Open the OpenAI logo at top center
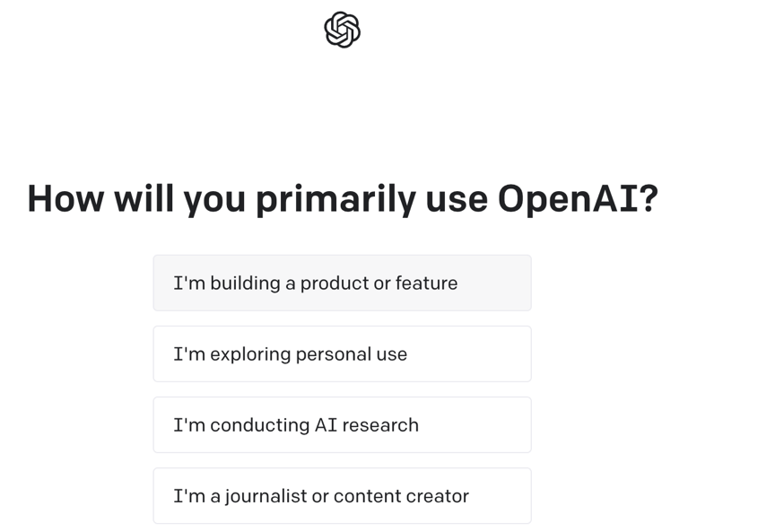Screen dimensions: 775x532 click(342, 30)
